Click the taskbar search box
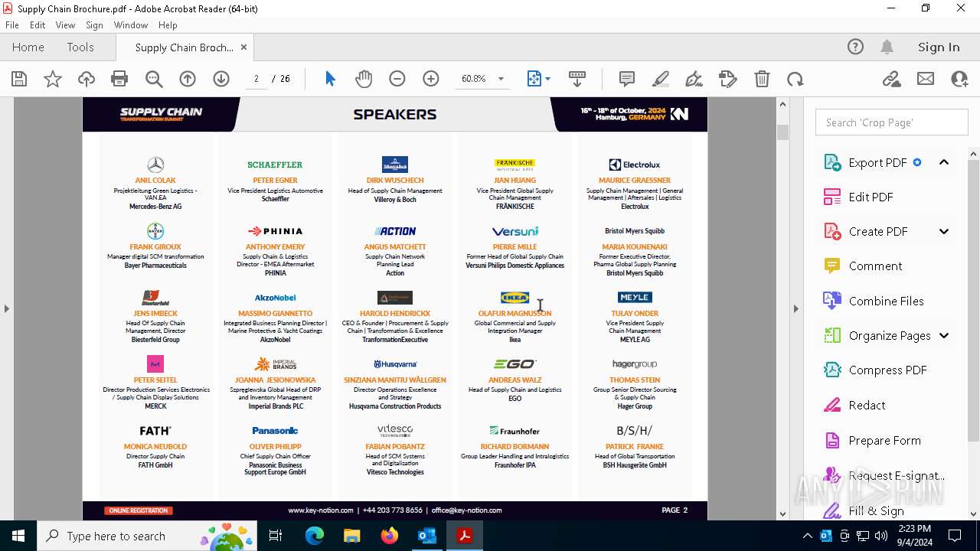Viewport: 980px width, 551px height. pyautogui.click(x=149, y=536)
